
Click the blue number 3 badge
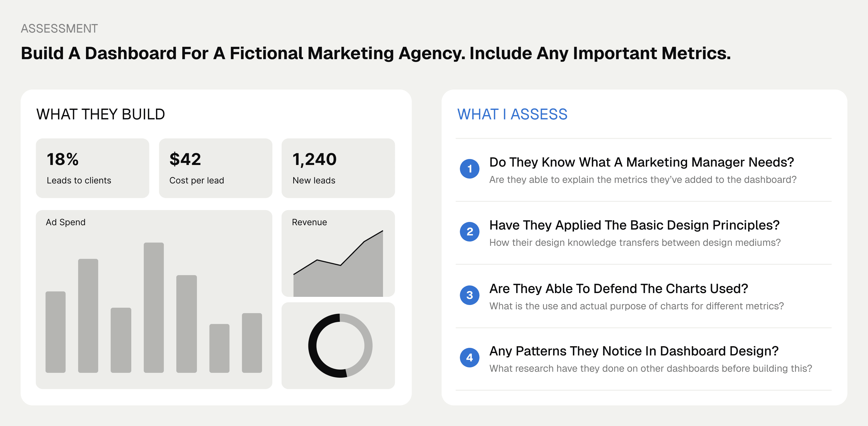pos(469,295)
